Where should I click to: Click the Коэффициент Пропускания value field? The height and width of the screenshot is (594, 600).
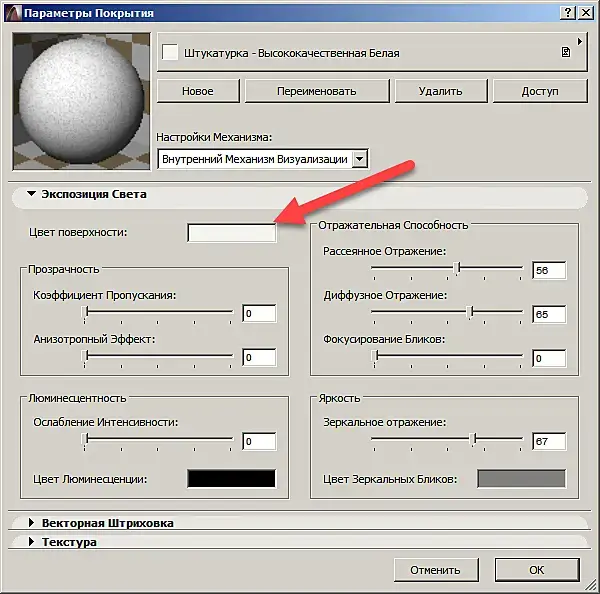(259, 313)
